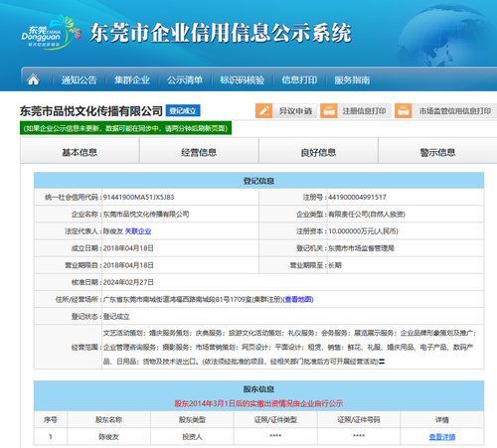Image resolution: width=497 pixels, height=448 pixels.
Task: Click the 登记信息 section header
Action: [258, 181]
